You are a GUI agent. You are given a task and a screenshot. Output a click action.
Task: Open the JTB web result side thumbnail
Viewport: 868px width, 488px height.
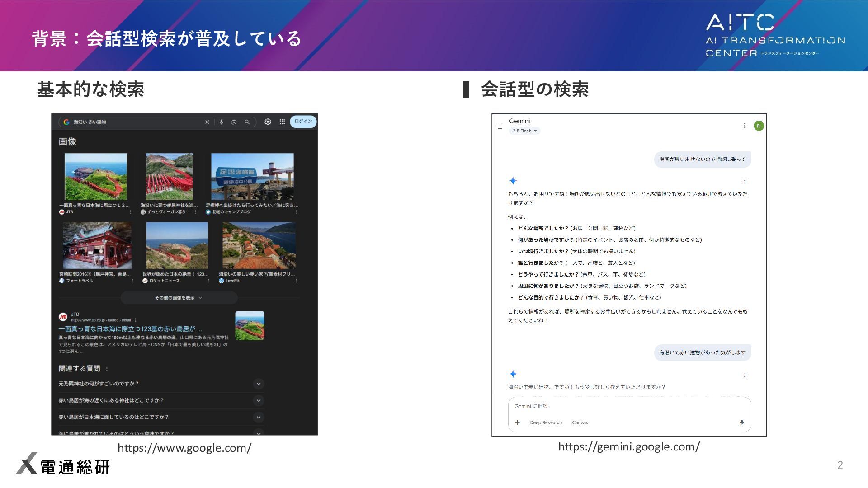pos(250,325)
